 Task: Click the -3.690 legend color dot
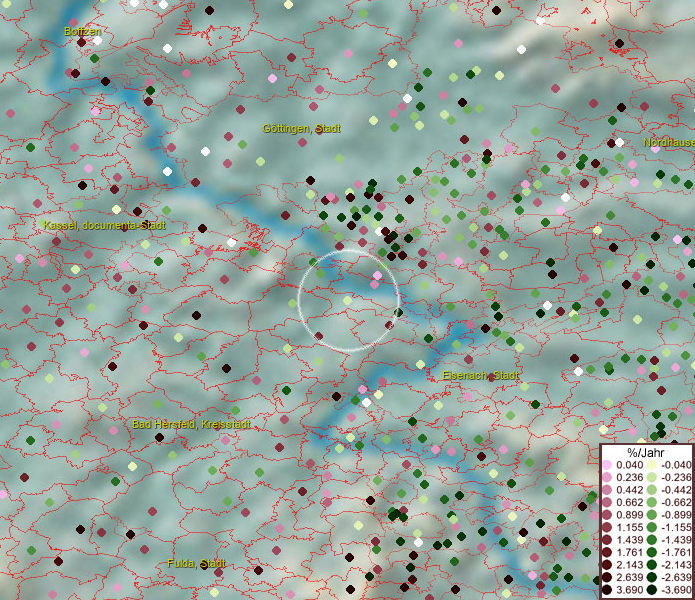(652, 590)
